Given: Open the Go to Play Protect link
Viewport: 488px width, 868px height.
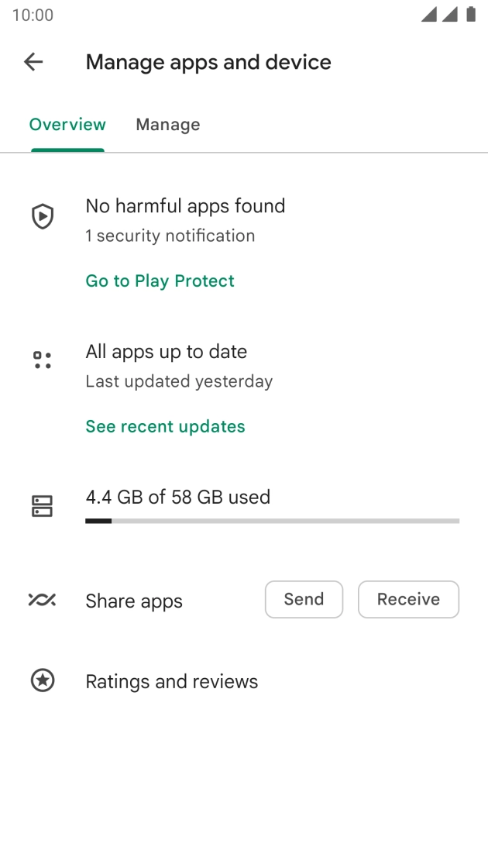Looking at the screenshot, I should [x=160, y=281].
